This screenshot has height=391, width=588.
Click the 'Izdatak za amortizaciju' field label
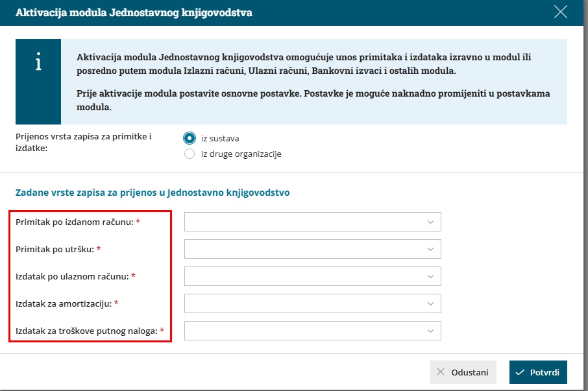pos(64,303)
